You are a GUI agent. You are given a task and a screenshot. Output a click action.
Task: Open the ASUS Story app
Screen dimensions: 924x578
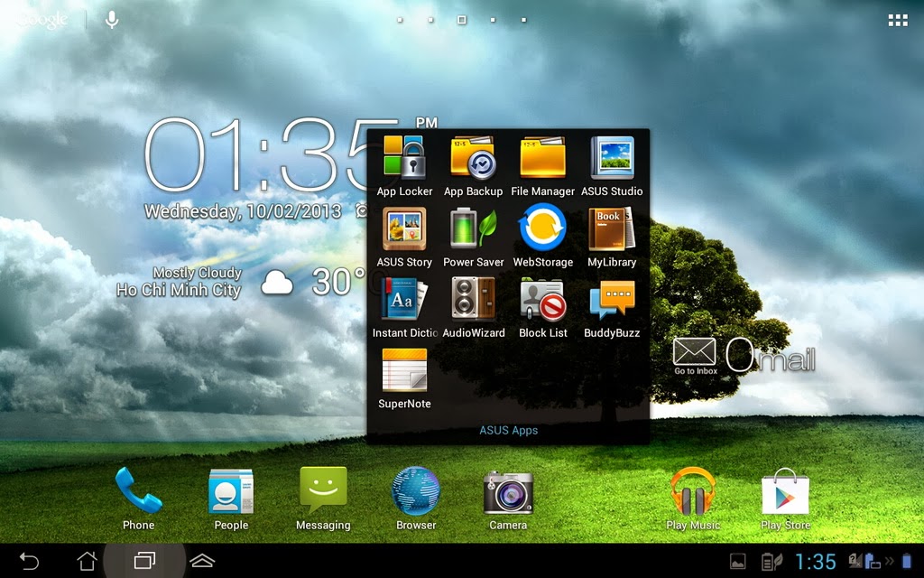[404, 228]
